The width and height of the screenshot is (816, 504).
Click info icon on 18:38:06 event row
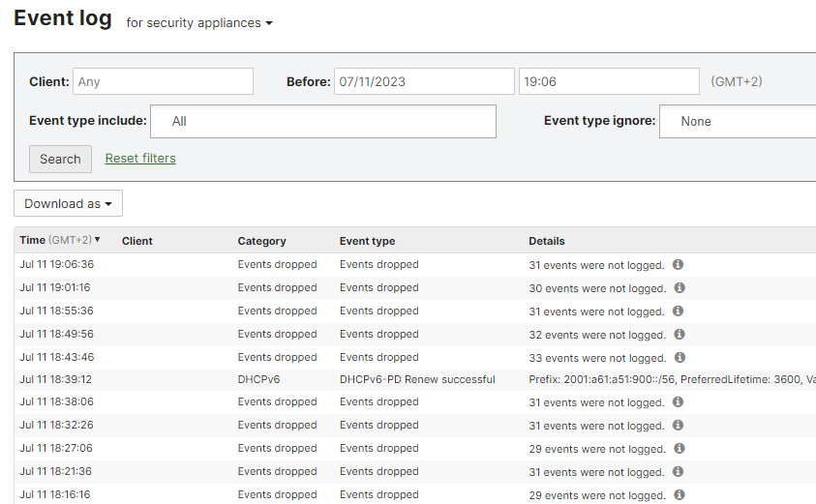point(678,401)
